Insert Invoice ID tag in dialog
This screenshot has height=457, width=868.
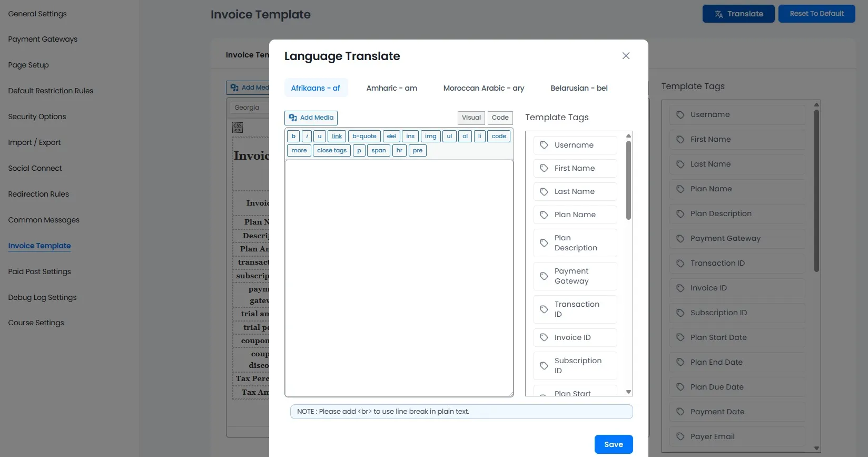tap(575, 337)
